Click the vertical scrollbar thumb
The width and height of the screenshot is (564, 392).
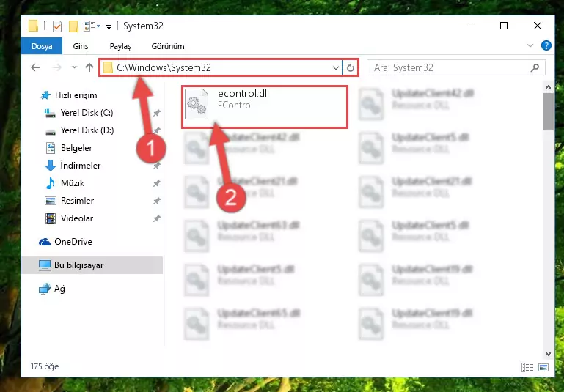coord(548,111)
